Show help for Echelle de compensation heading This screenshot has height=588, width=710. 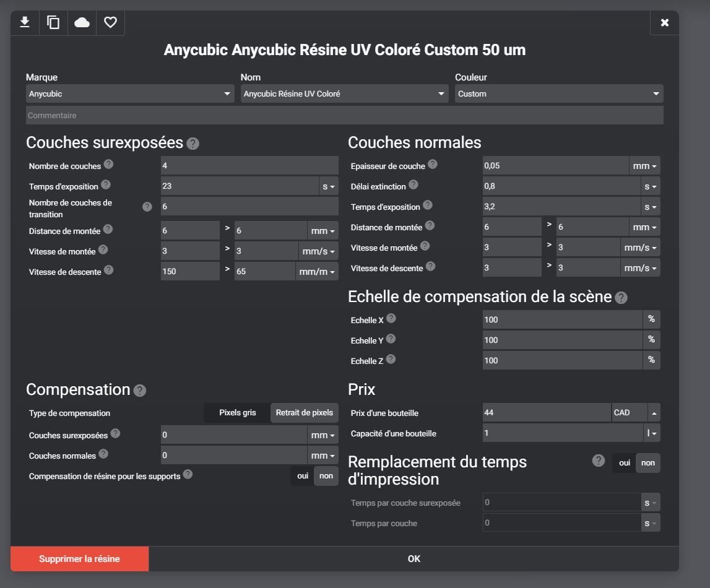click(621, 298)
